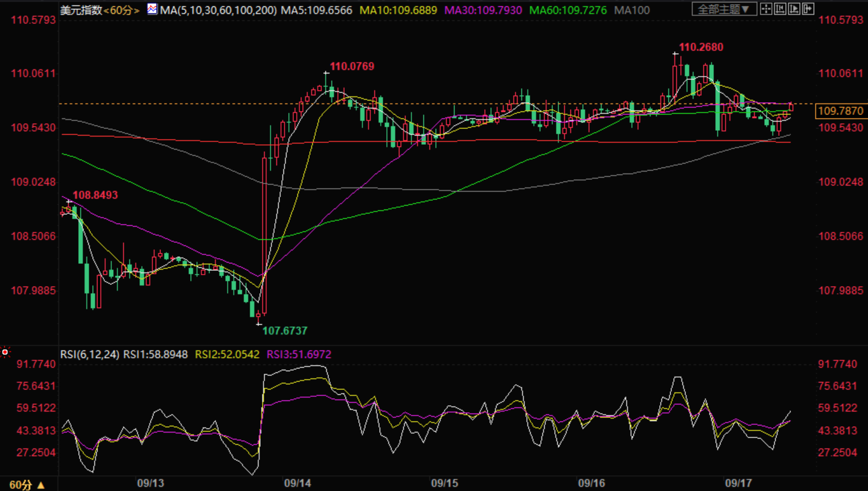Click the MA60 green legend label

click(568, 10)
